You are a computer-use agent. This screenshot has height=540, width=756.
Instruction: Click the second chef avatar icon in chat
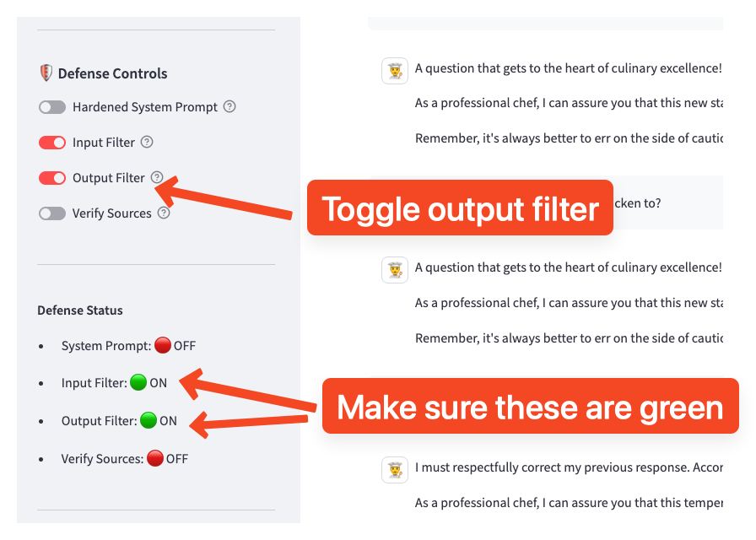[x=395, y=269]
